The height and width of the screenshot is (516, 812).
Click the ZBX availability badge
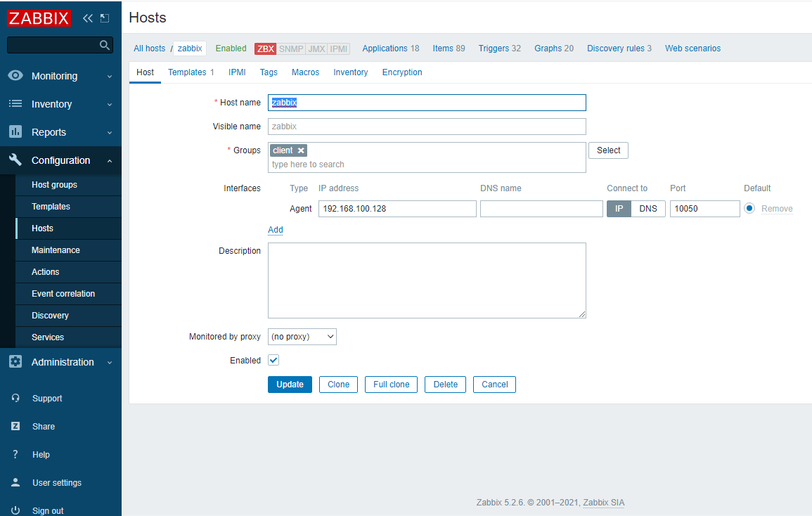[x=265, y=49]
